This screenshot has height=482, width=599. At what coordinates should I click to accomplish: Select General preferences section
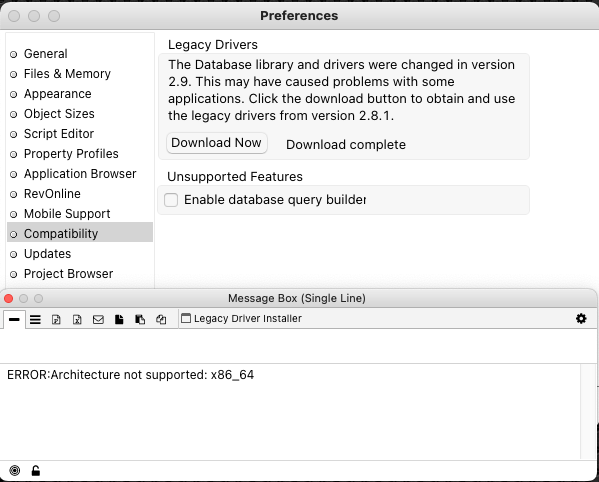tap(45, 54)
